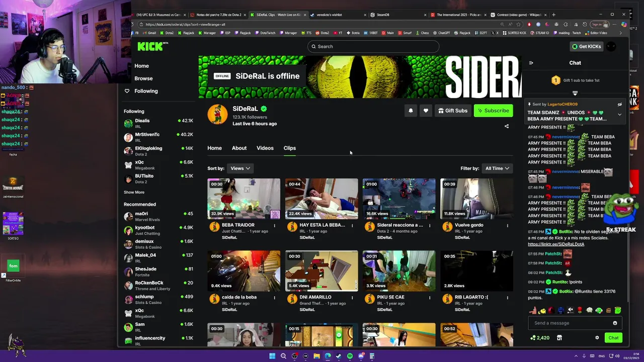Image resolution: width=644 pixels, height=362 pixels.
Task: Open the Following heart icon in sidebar
Action: pyautogui.click(x=127, y=91)
